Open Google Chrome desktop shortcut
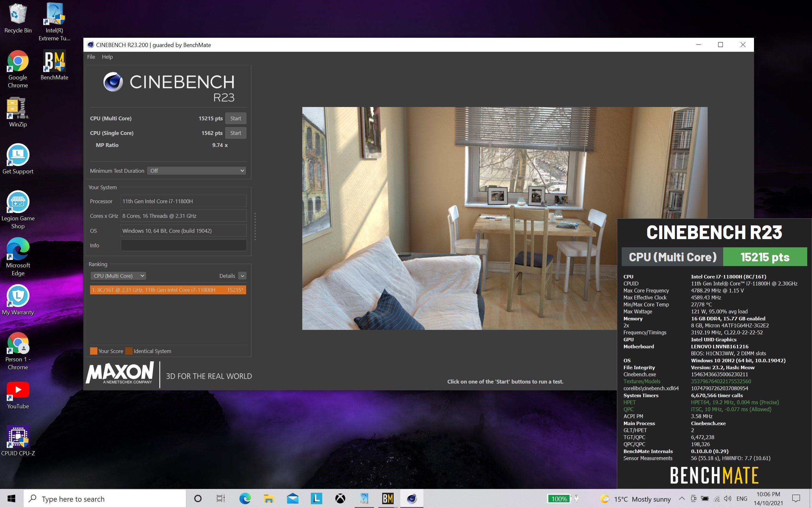 click(18, 69)
